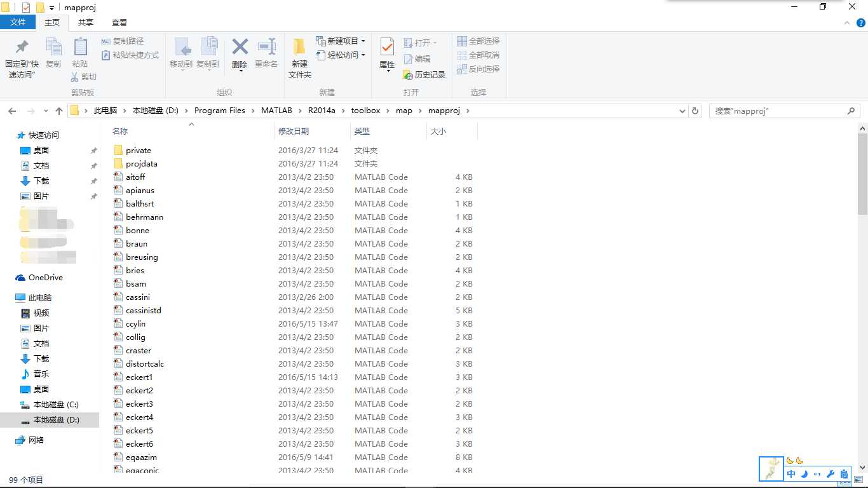Click the Paste (粘贴) ribbon icon
Viewport: 868px width, 488px height.
point(80,47)
